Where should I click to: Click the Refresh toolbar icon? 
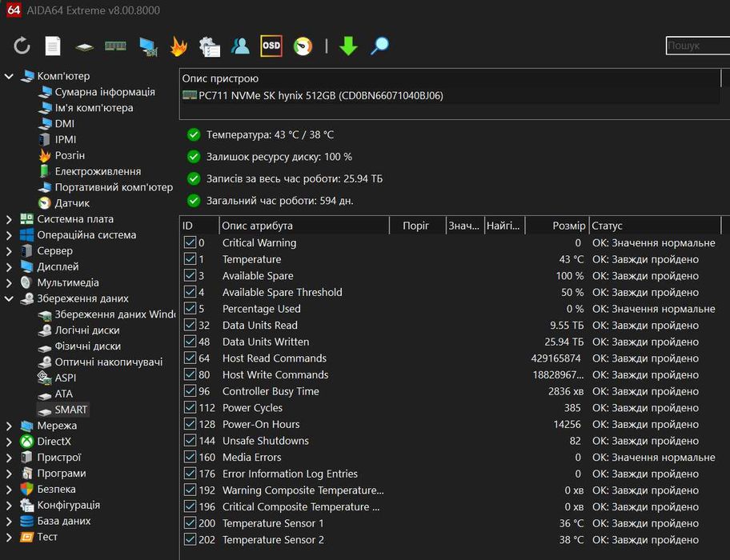[22, 46]
